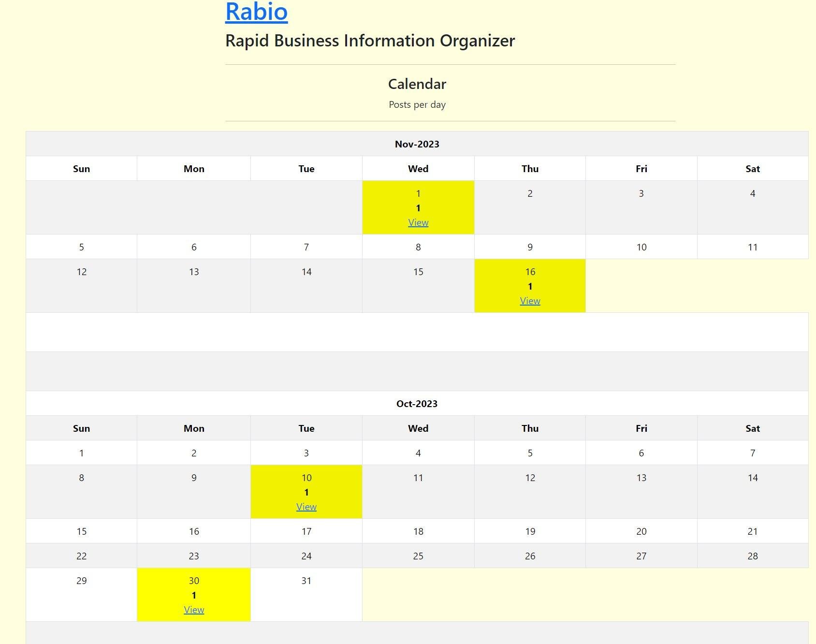The height and width of the screenshot is (644, 816).
Task: Select the Posts per day caption
Action: [x=417, y=104]
